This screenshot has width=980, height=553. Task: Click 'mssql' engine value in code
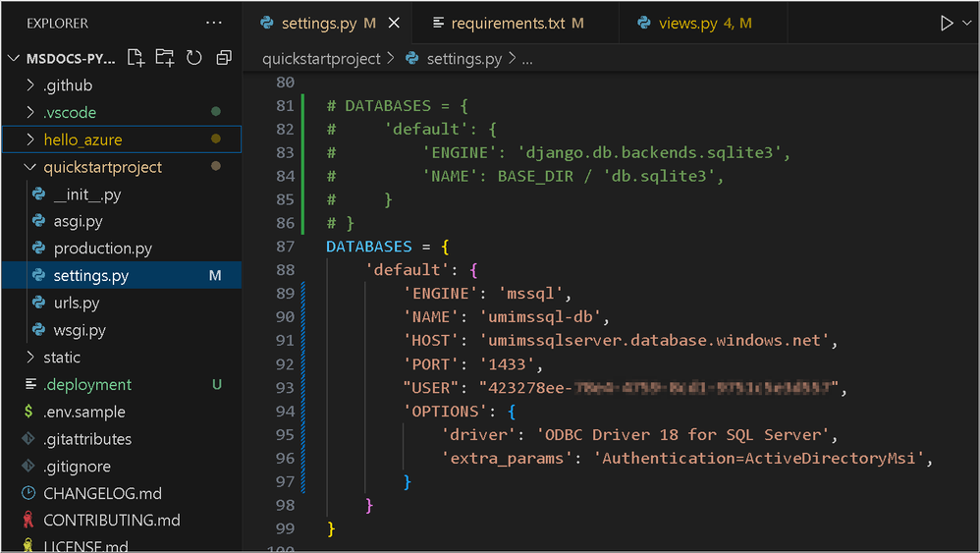530,293
